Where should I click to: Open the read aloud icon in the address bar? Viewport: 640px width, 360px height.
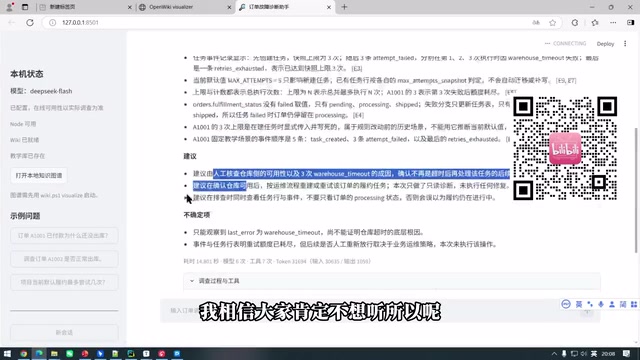536,23
